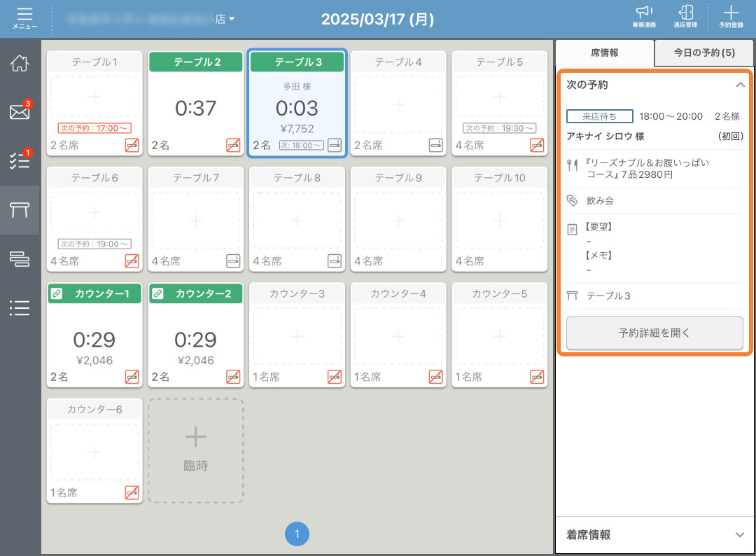Select the table seating view sidebar icon

20,209
